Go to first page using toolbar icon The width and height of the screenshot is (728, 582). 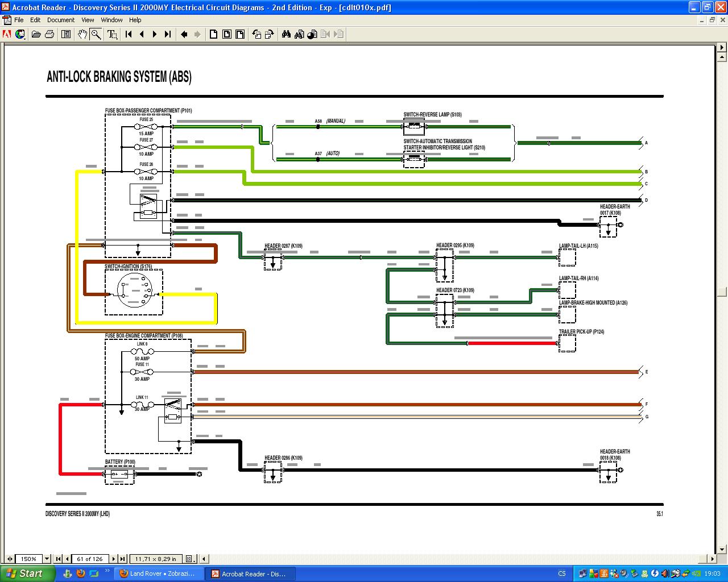tap(129, 34)
